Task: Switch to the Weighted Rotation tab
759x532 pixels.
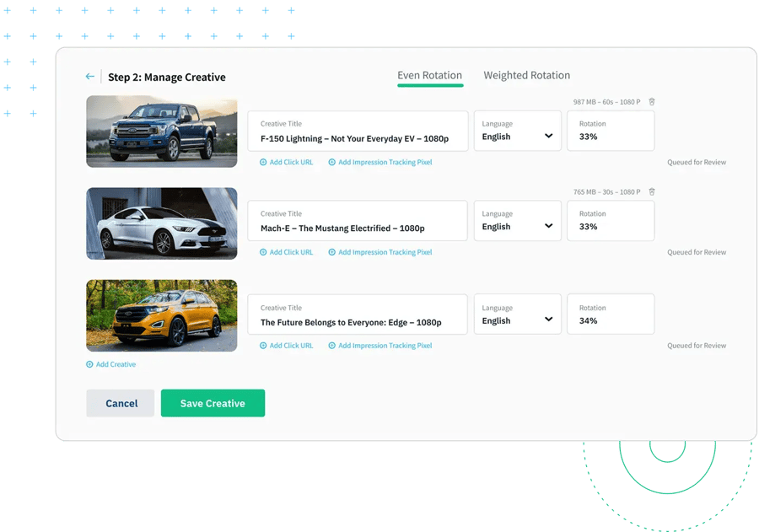Action: [526, 76]
